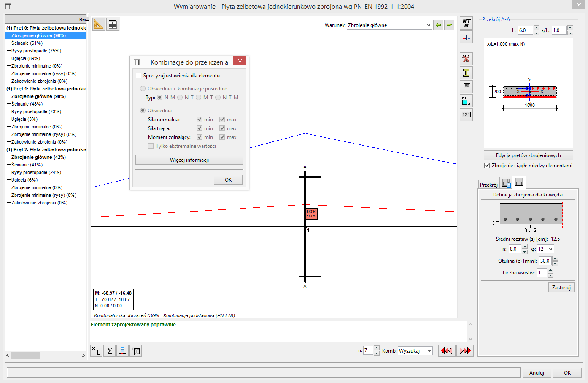Select the Obwiednia radio button
588x383 pixels.
coord(143,110)
